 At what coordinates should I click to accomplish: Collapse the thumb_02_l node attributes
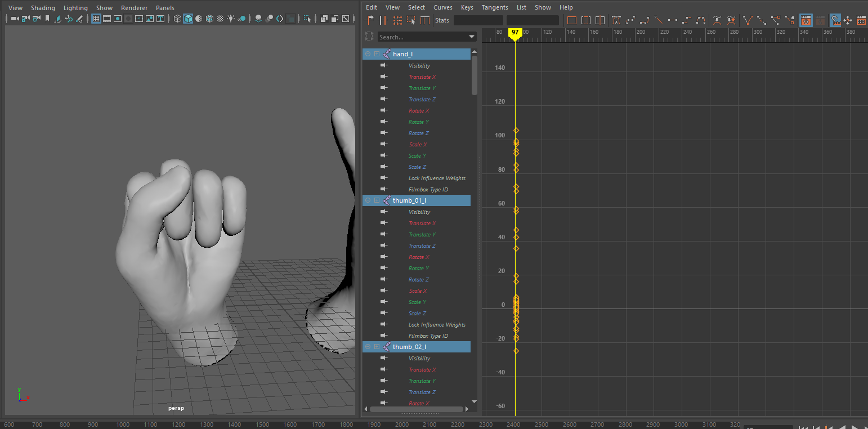(368, 347)
